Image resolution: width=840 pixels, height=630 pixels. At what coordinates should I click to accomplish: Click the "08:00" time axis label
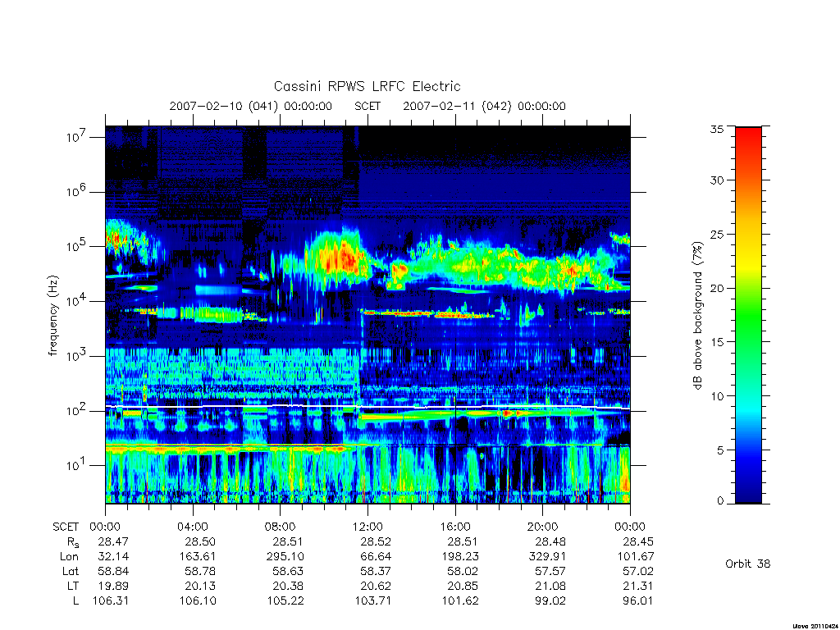(x=280, y=527)
